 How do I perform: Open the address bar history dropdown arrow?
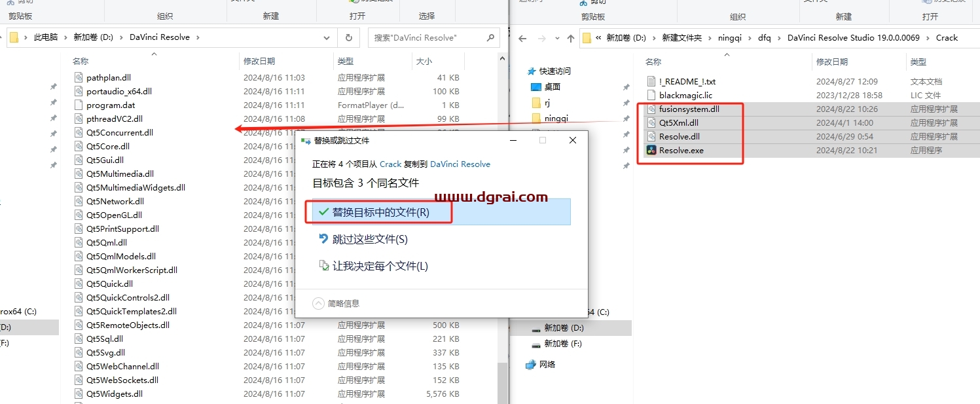(327, 37)
